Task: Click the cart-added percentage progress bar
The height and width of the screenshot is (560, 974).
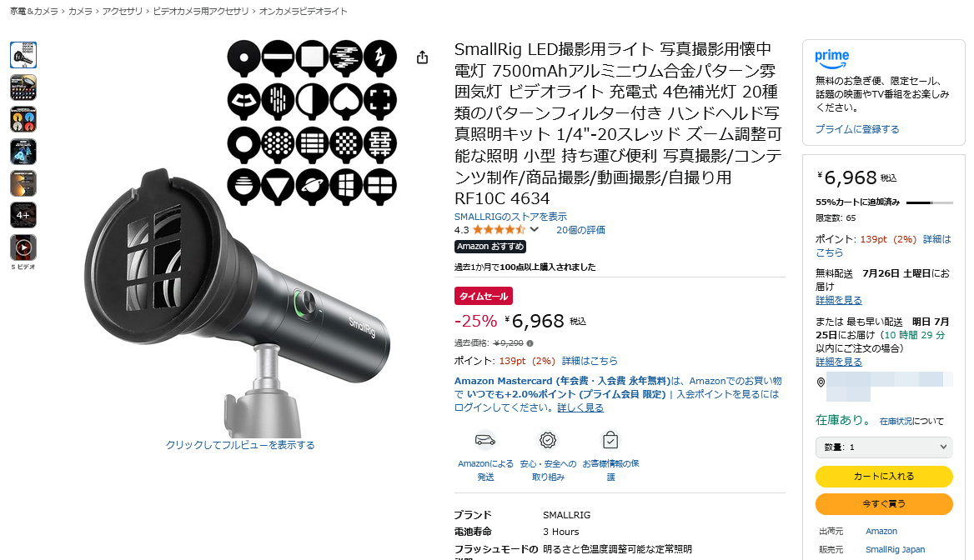Action: 929,202
